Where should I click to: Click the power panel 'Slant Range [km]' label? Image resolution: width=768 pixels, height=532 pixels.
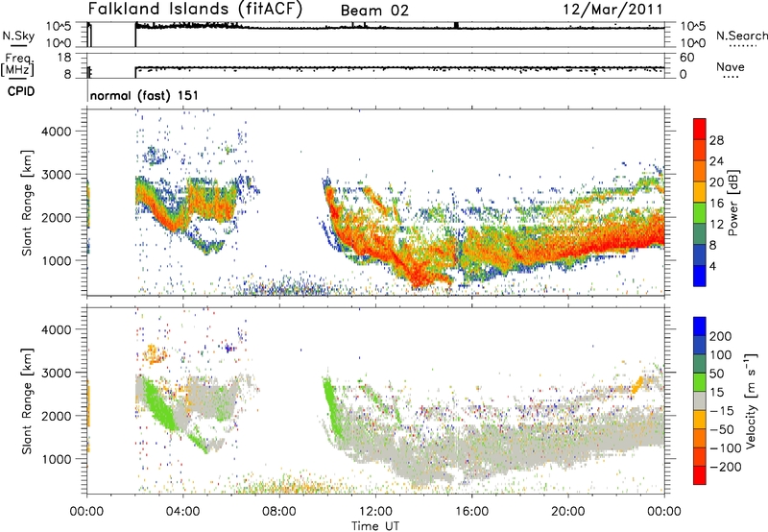27,203
